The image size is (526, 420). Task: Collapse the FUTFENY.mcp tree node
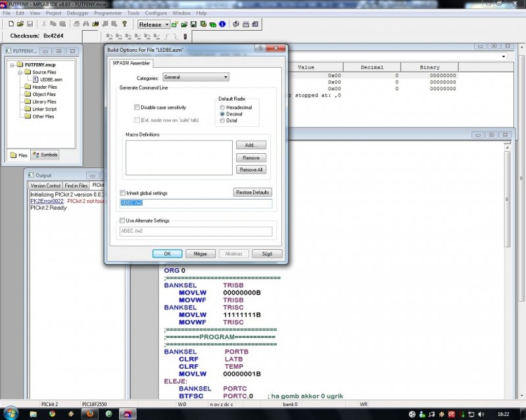(x=12, y=65)
